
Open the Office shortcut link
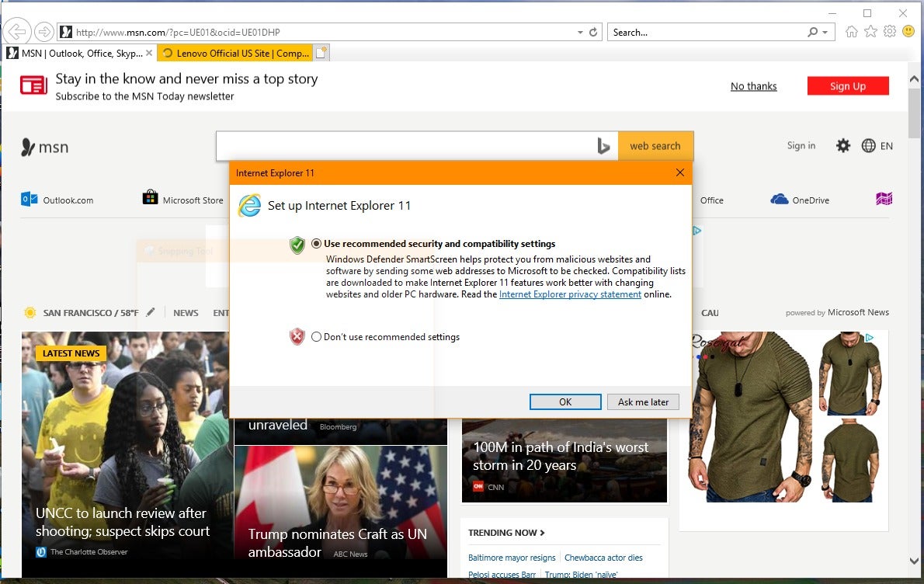711,200
